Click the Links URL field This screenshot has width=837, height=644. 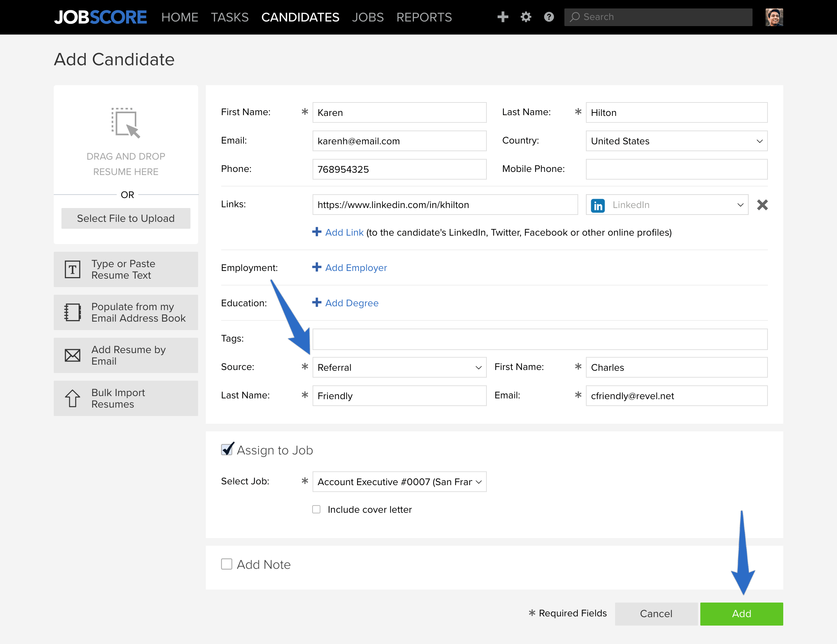pyautogui.click(x=445, y=205)
